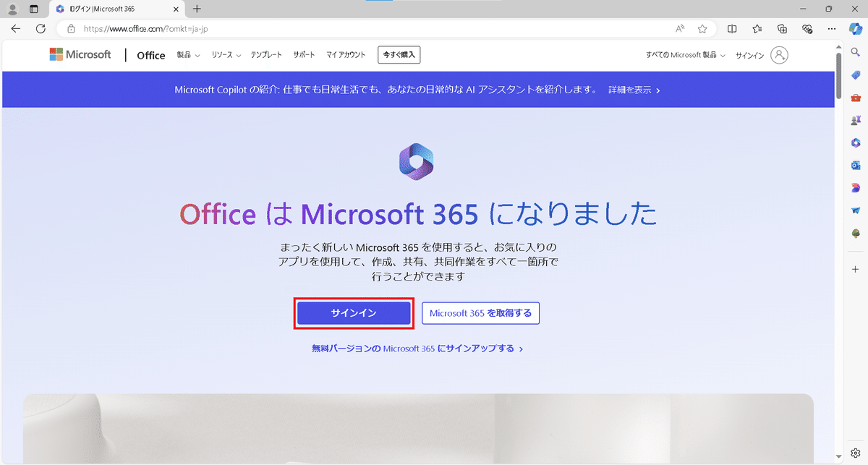Screen dimensions: 868x465
Task: Open sidebar Microsoft 365 icon
Action: [856, 142]
